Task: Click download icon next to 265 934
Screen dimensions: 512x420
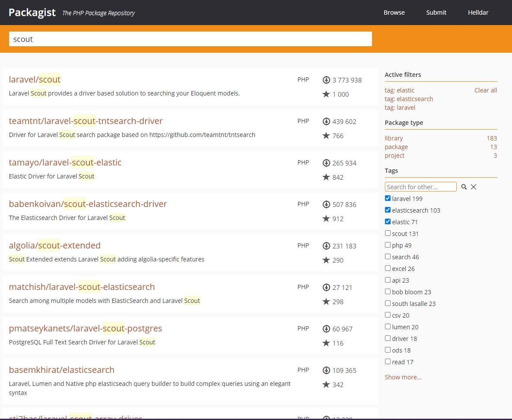Action: pos(326,163)
